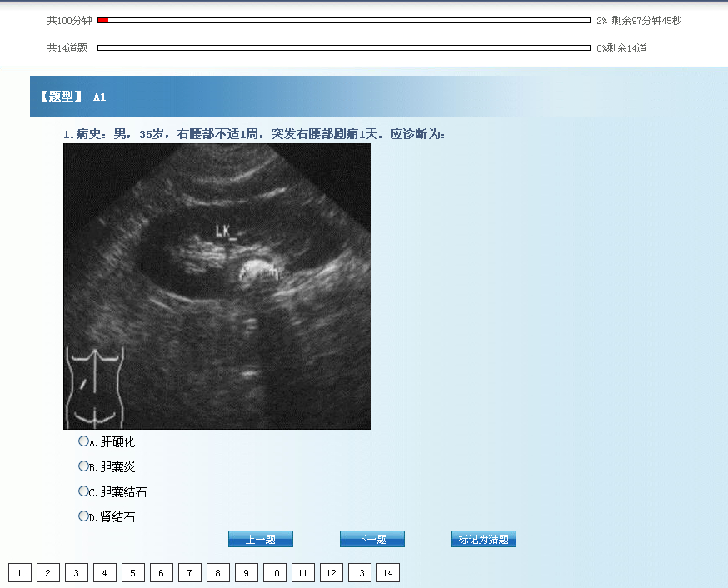Jump to question 4
This screenshot has width=728, height=588.
click(104, 573)
